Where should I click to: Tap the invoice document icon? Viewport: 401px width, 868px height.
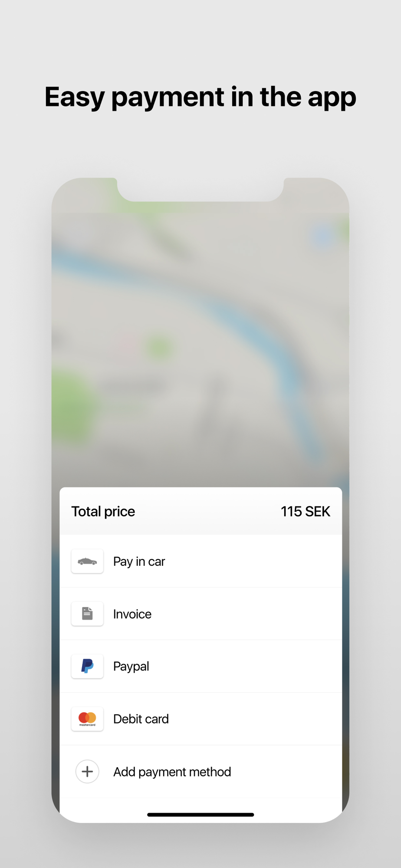click(87, 614)
